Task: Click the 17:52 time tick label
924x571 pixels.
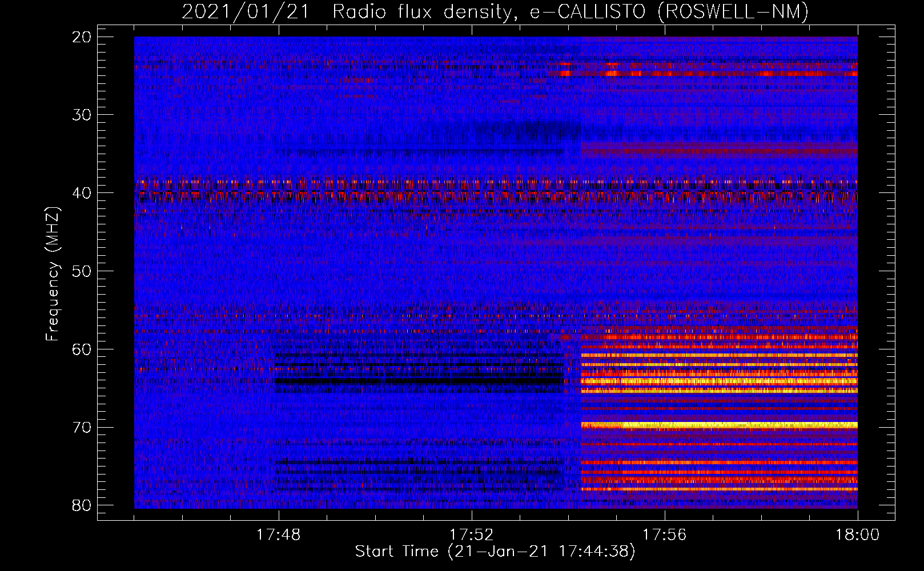Action: pos(471,535)
